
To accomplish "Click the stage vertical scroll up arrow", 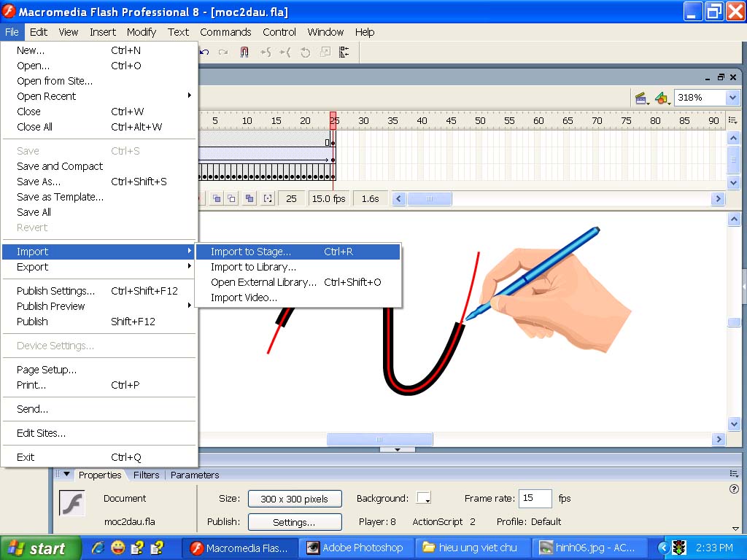I will click(x=734, y=219).
